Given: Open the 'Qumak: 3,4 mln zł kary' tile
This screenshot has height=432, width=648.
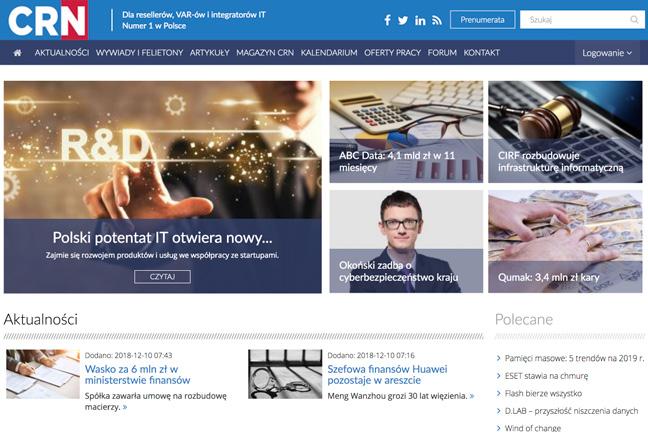Looking at the screenshot, I should tap(565, 241).
